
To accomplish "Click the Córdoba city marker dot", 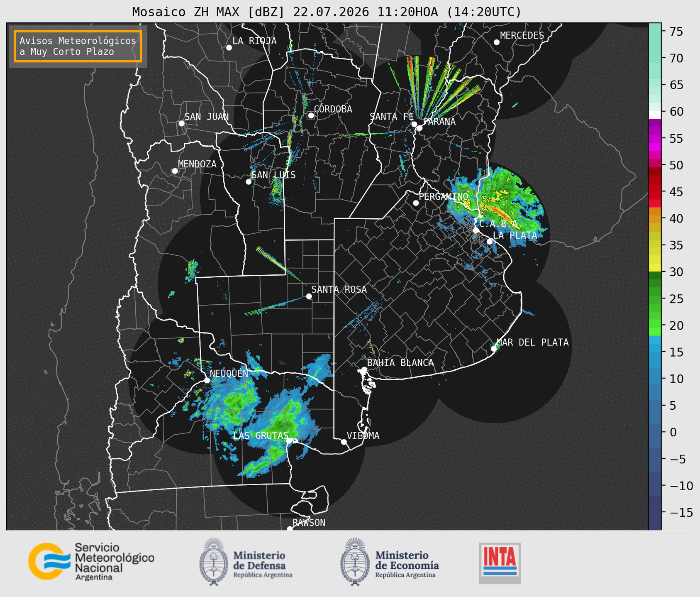I will click(x=311, y=115).
